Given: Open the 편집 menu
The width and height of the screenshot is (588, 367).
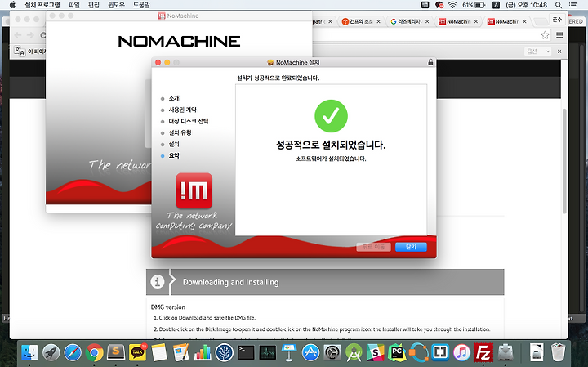Looking at the screenshot, I should [94, 5].
